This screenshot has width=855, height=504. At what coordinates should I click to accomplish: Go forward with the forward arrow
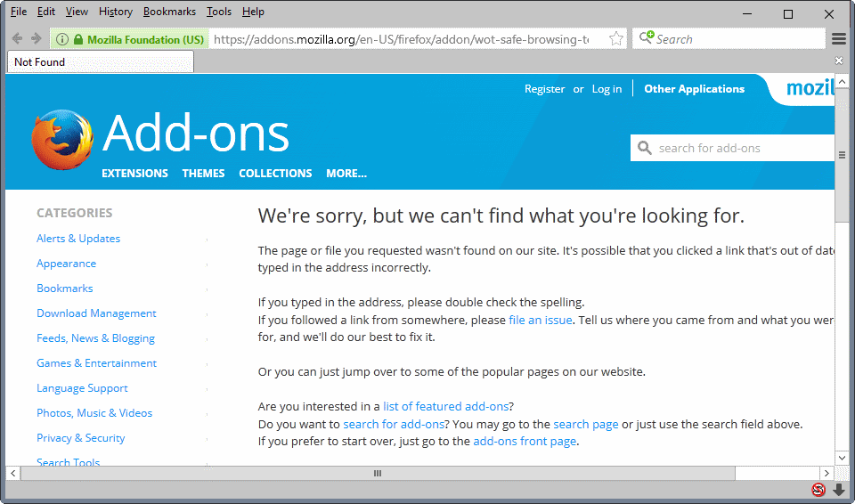[x=37, y=38]
